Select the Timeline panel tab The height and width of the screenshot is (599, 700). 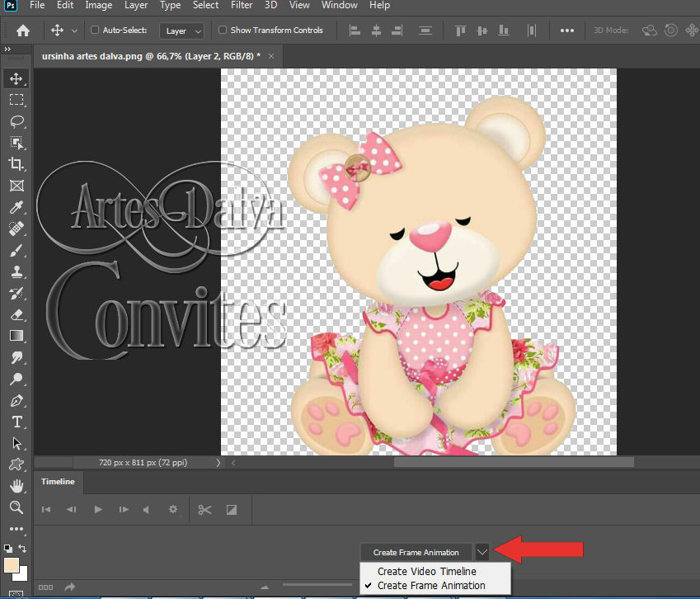tap(58, 482)
